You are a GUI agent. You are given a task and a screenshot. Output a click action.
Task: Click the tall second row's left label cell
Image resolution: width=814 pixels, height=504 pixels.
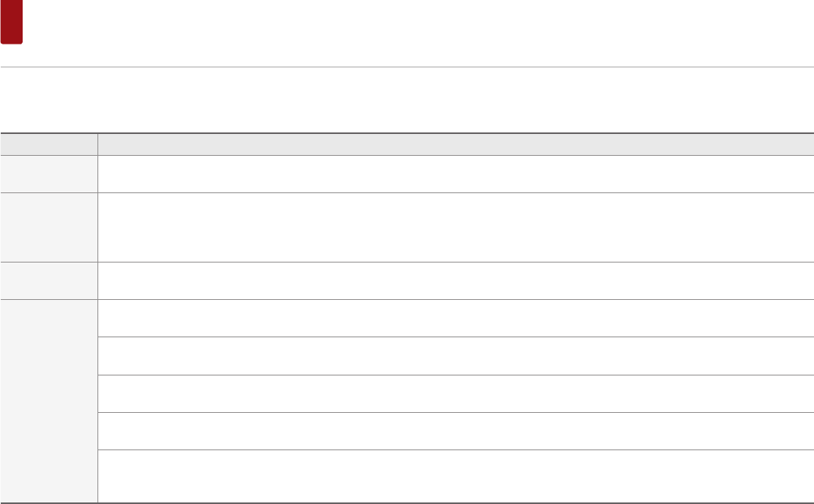(49, 227)
